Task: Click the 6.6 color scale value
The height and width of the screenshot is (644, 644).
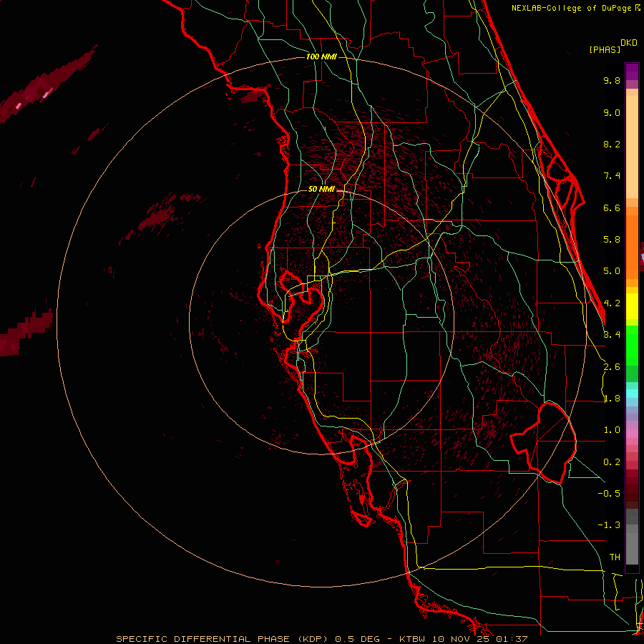Action: [612, 208]
